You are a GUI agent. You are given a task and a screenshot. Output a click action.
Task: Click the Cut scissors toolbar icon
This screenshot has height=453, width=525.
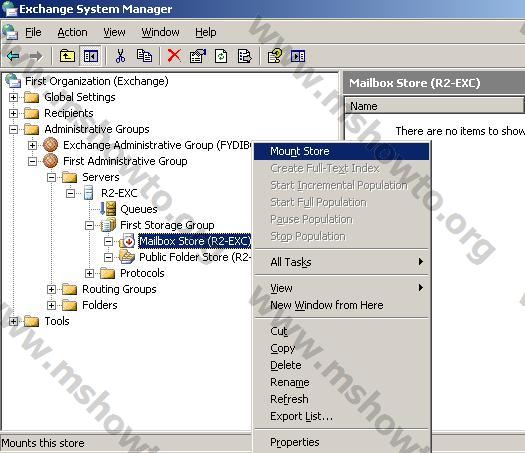tap(120, 56)
